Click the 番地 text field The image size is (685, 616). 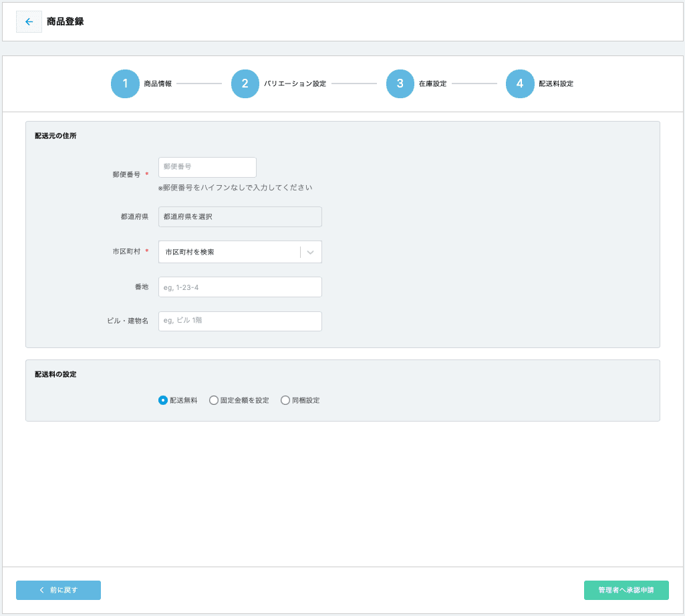tap(240, 287)
